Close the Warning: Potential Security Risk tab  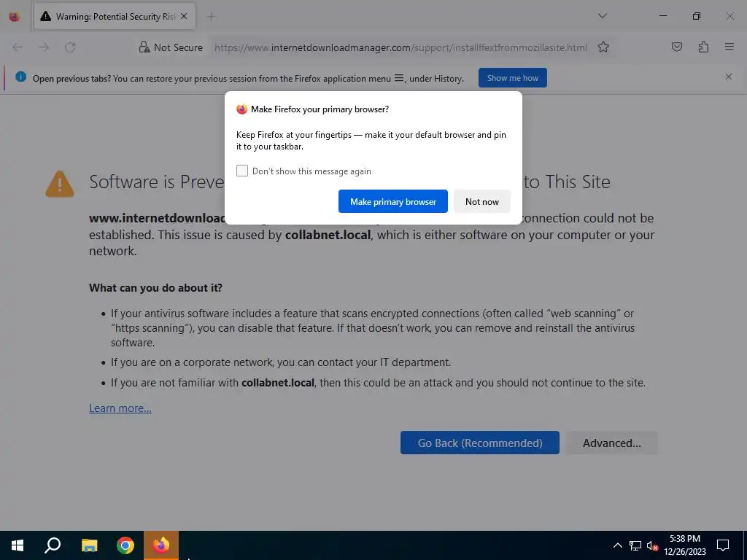pos(184,16)
